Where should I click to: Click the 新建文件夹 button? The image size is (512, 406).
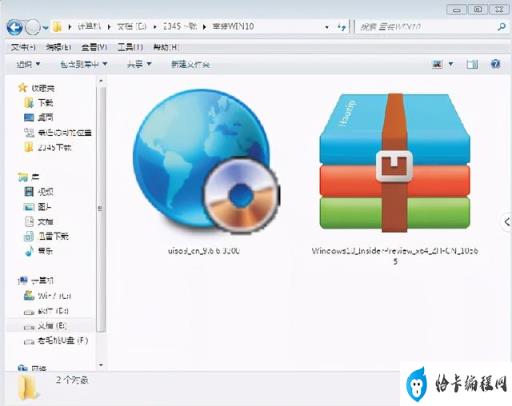(190, 64)
